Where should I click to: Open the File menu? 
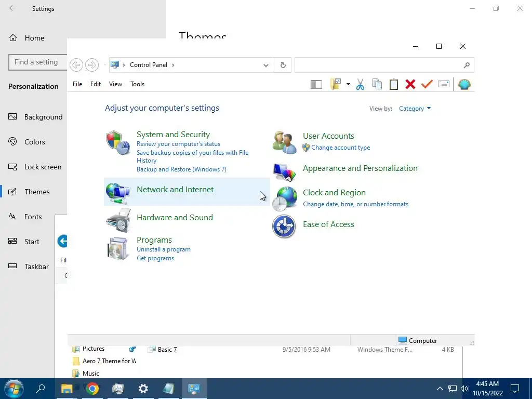coord(77,84)
